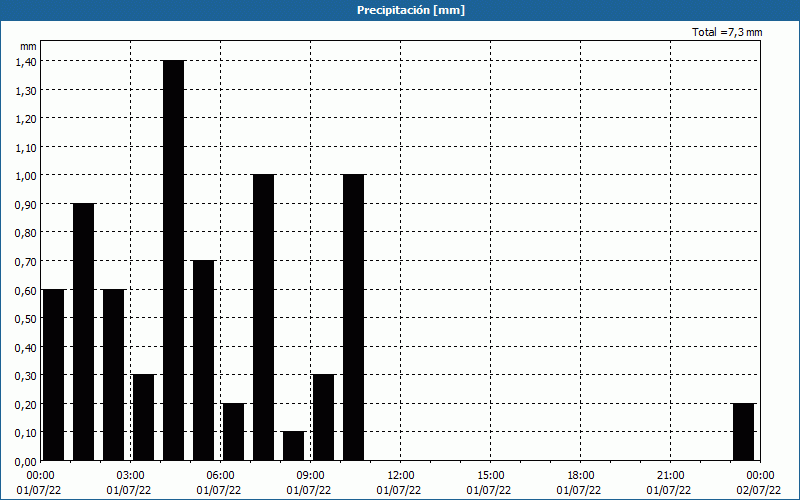
Task: Select the 12:00 time axis label
Action: point(401,476)
